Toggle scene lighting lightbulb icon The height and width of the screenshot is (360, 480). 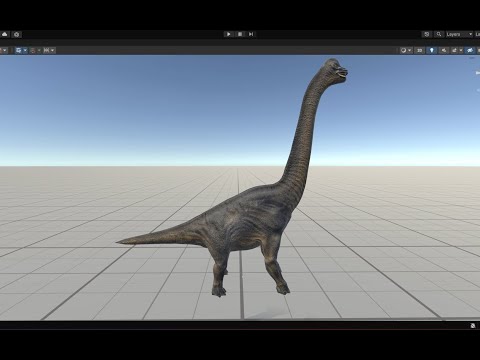coord(432,50)
